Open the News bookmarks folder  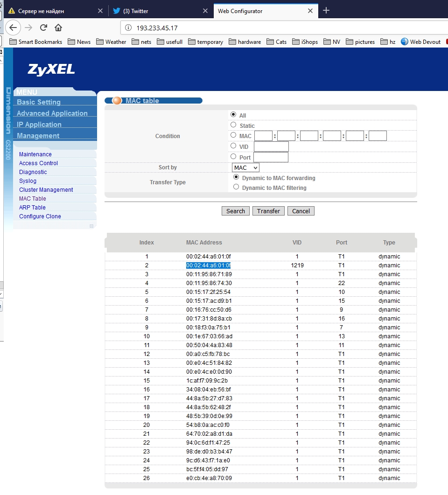click(x=79, y=42)
